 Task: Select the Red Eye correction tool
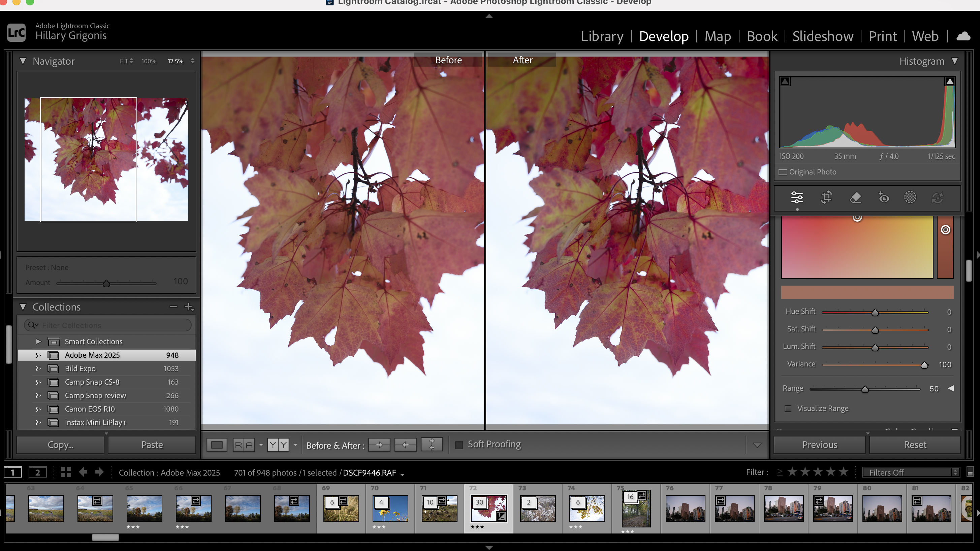(x=883, y=197)
